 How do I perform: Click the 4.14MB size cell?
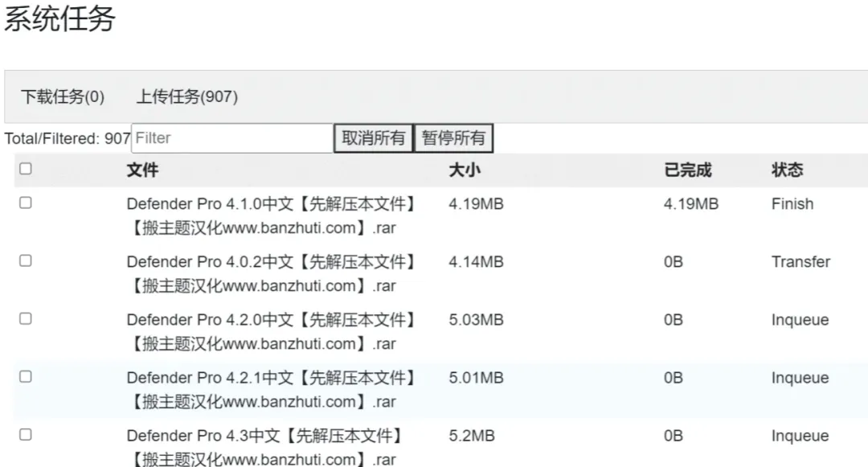coord(476,262)
